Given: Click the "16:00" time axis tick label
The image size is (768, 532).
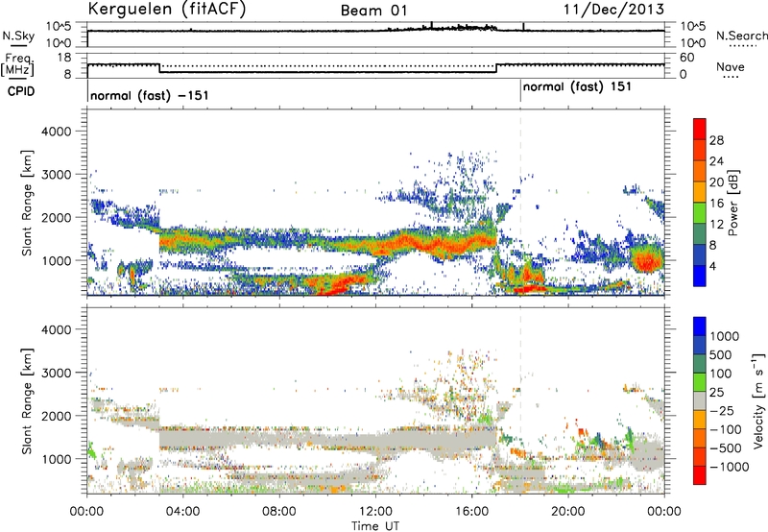Looking at the screenshot, I should pyautogui.click(x=471, y=512).
